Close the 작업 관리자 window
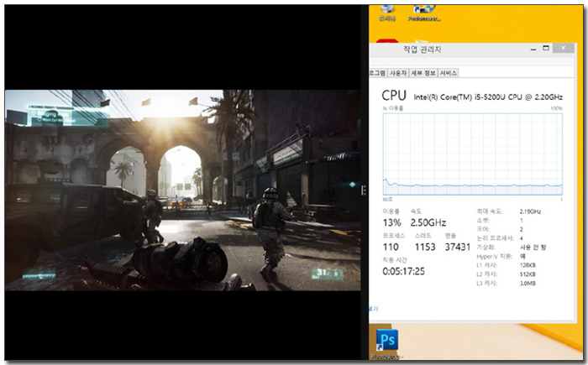This screenshot has width=588, height=365. [564, 48]
